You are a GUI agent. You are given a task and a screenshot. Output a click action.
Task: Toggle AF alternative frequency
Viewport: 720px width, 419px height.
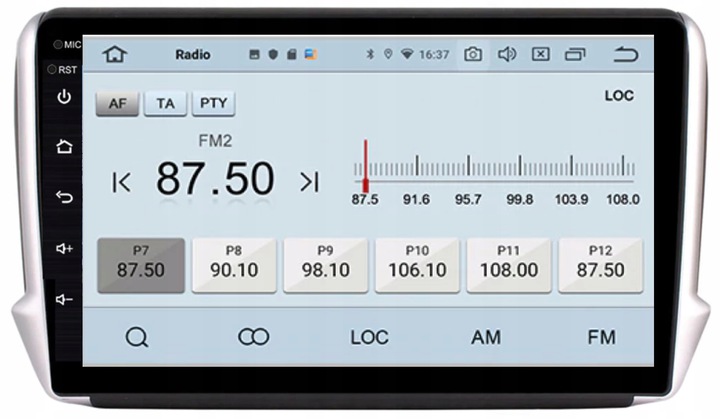(x=117, y=104)
